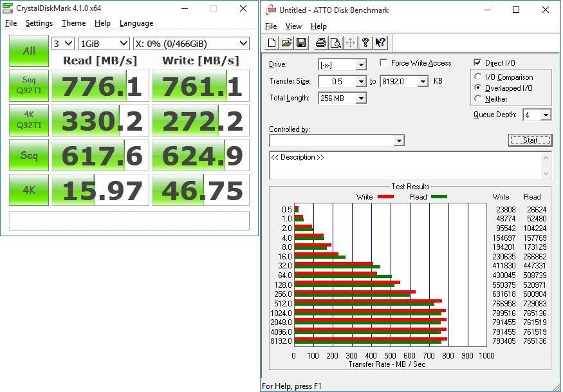Viewport: 563px width, 392px height.
Task: Open ATTO File menu
Action: click(x=271, y=26)
